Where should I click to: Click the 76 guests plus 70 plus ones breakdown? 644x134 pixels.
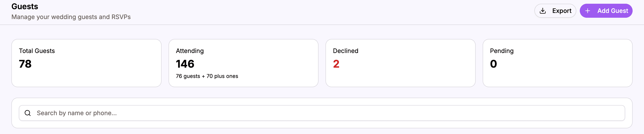coord(207,76)
